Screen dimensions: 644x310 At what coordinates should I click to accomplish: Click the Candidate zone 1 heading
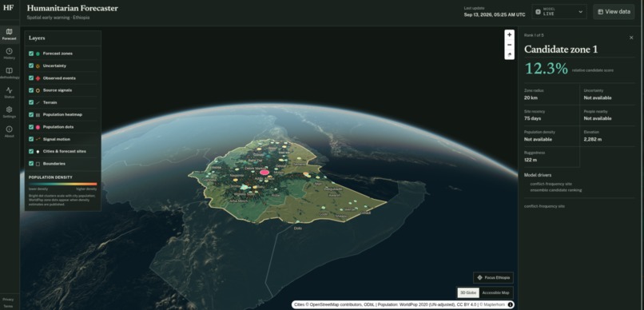[x=561, y=50]
